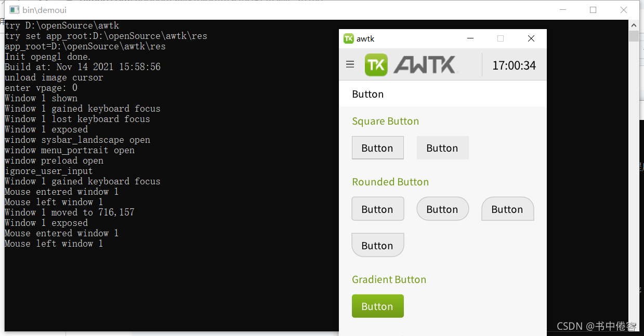Viewport: 644px width, 336px height.
Task: Click the clock showing 17:00:34
Action: pos(514,64)
